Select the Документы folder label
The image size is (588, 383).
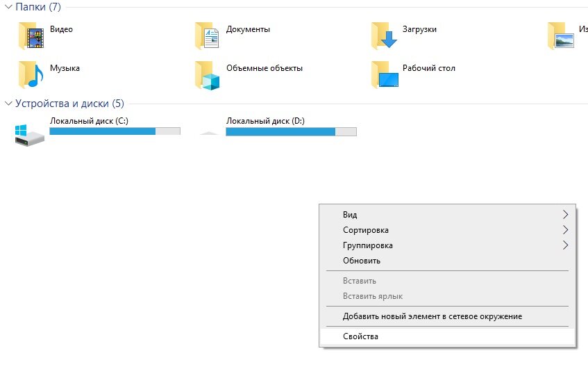(248, 29)
